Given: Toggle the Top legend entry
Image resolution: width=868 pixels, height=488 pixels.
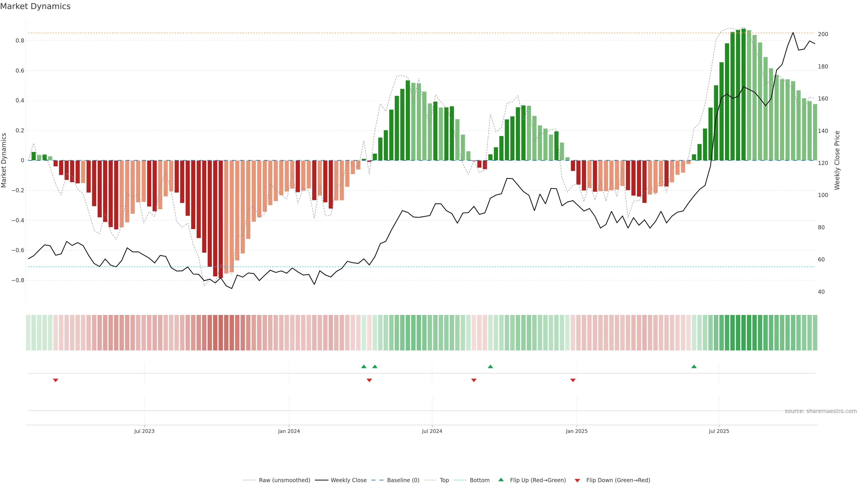Looking at the screenshot, I should [444, 480].
